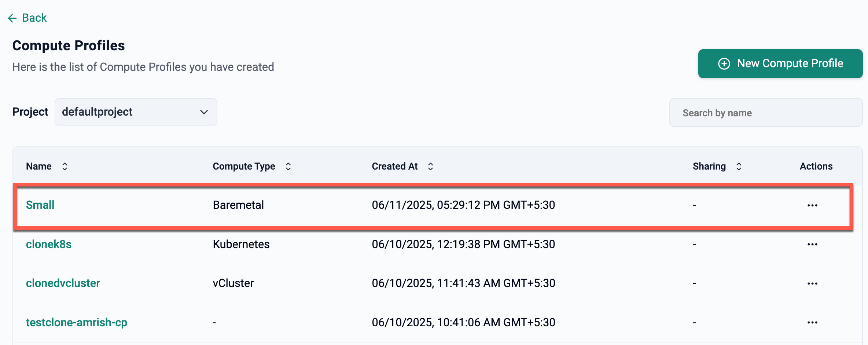Sort by Compute Type sort icon
This screenshot has width=868, height=345.
click(288, 167)
